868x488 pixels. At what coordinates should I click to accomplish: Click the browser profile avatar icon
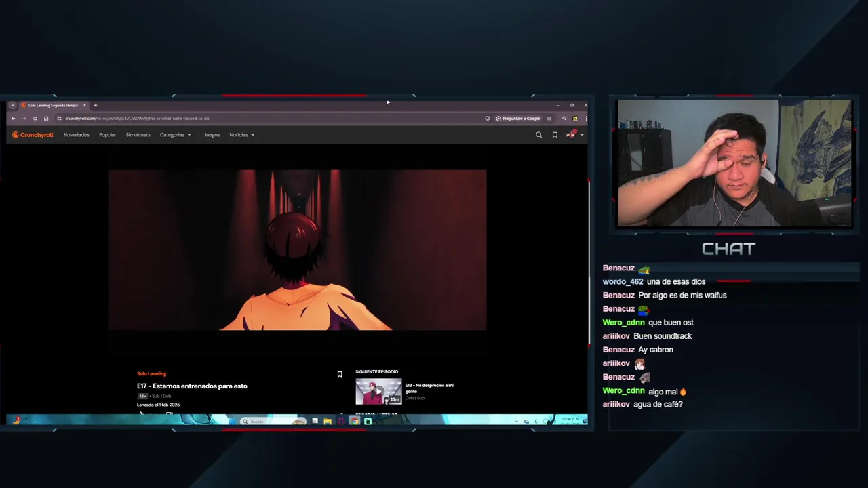coord(575,119)
